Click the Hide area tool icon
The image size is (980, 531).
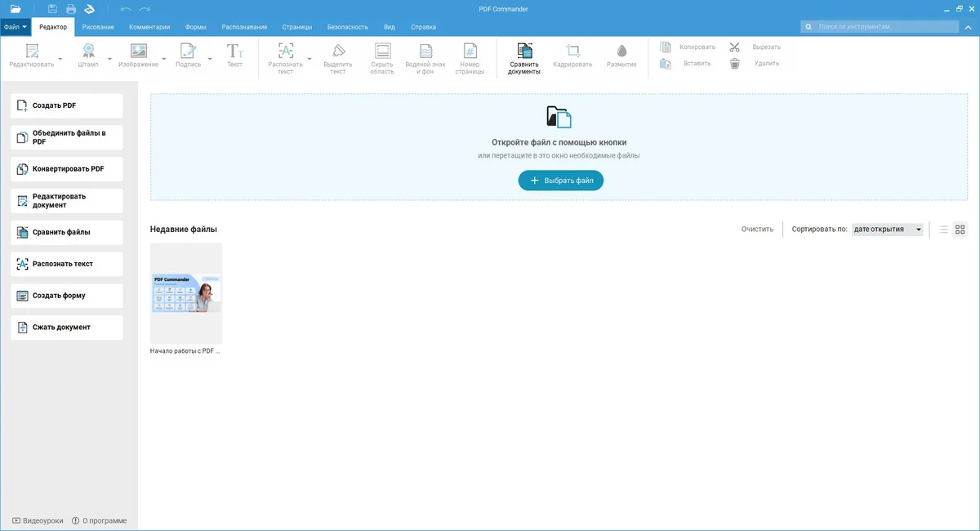tap(381, 52)
